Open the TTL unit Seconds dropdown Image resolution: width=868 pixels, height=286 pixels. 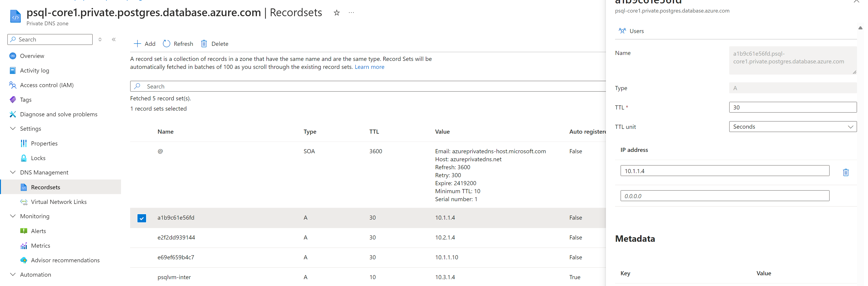792,127
